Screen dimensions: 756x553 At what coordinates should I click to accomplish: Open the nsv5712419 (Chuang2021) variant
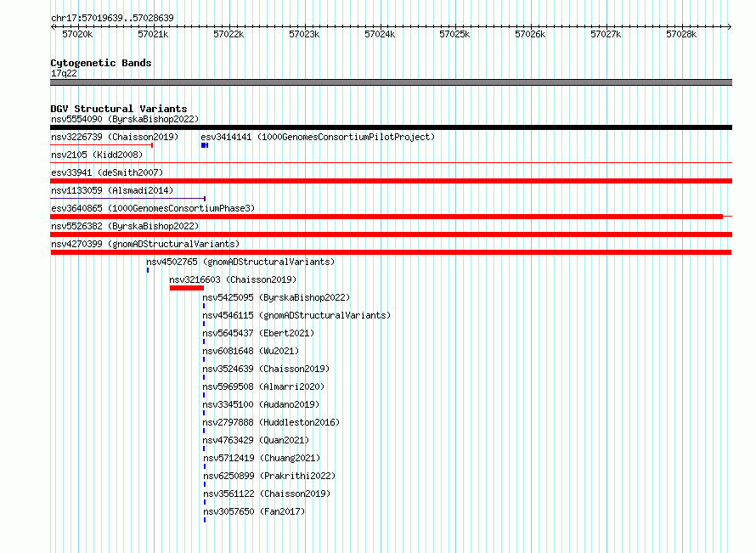point(262,458)
